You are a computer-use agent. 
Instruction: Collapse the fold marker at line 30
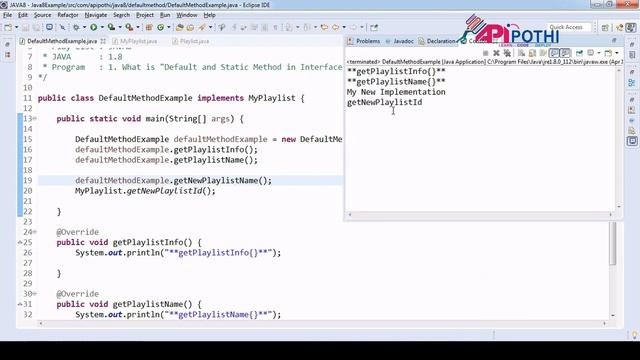[35, 294]
